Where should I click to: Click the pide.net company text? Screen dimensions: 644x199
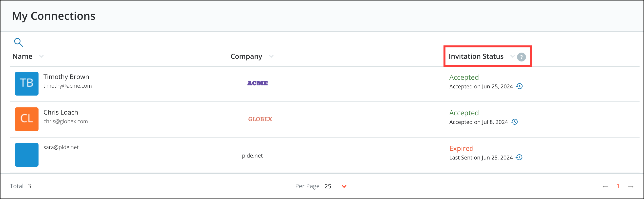[x=252, y=156]
